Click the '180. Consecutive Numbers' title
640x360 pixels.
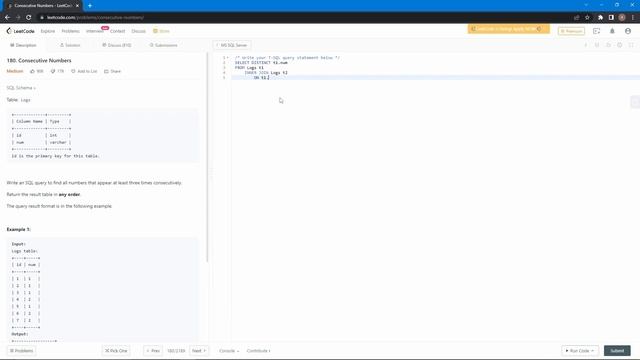(39, 60)
